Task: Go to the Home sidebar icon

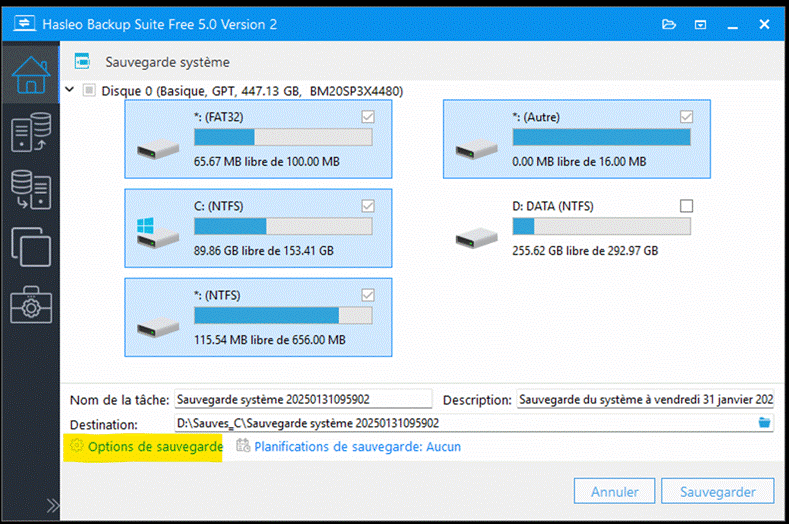Action: point(31,74)
